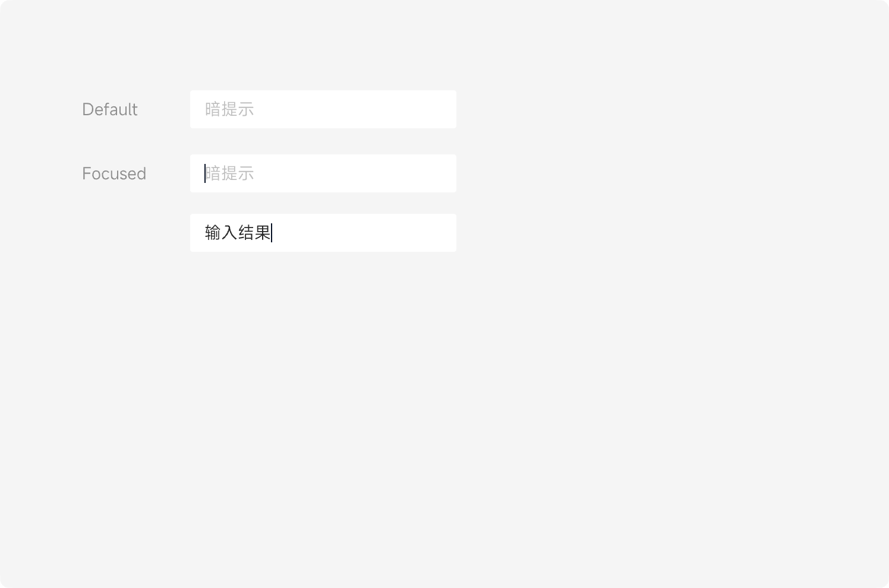The height and width of the screenshot is (588, 889).
Task: Click the character "结" in the filled field
Action: (x=246, y=233)
